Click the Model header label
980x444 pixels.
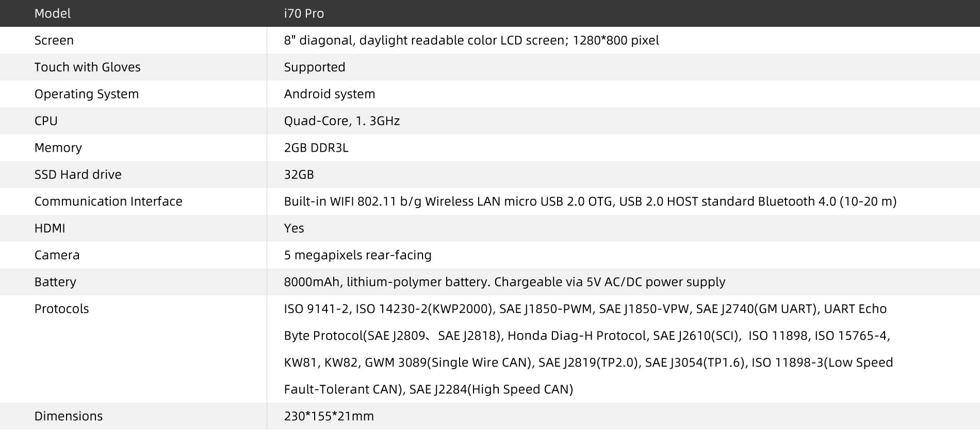coord(53,13)
